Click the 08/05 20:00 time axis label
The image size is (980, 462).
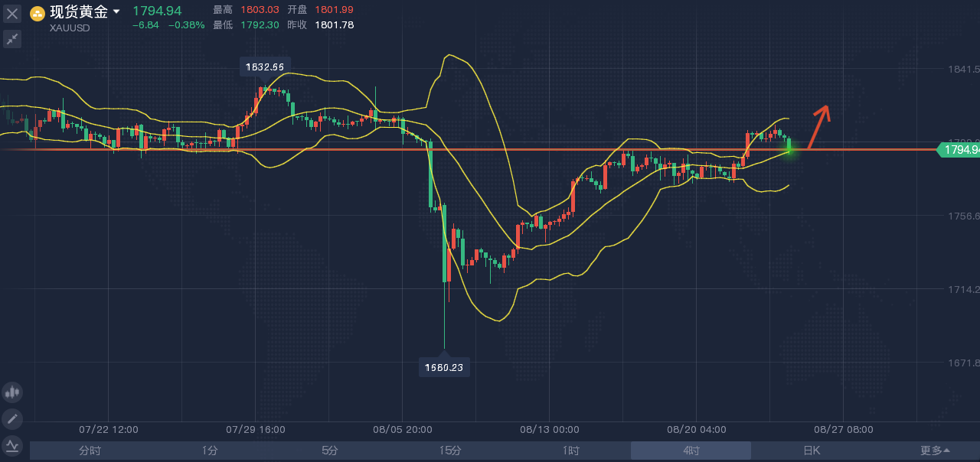click(402, 430)
